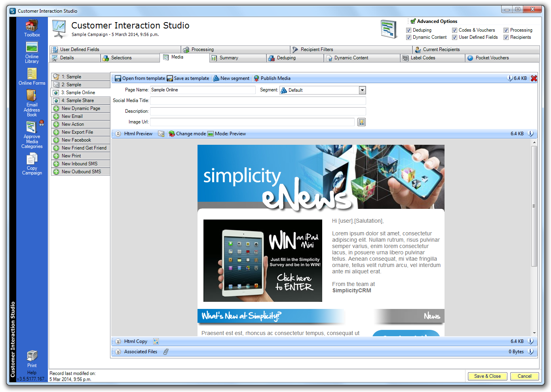Click the Print icon in the sidebar
The height and width of the screenshot is (392, 551).
pos(32,359)
